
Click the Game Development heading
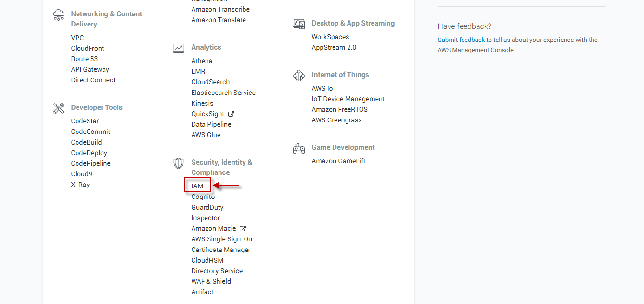(x=343, y=147)
